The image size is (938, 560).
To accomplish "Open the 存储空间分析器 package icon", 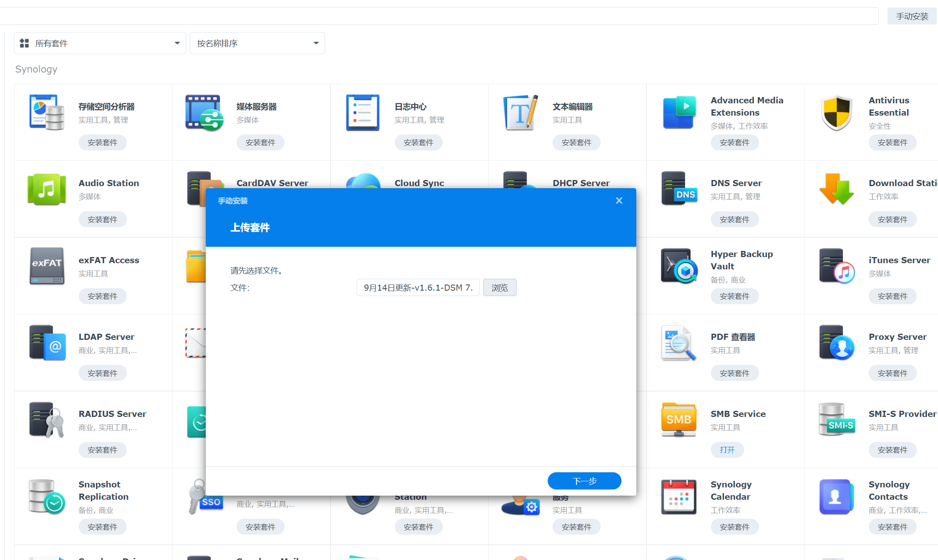I will click(47, 112).
